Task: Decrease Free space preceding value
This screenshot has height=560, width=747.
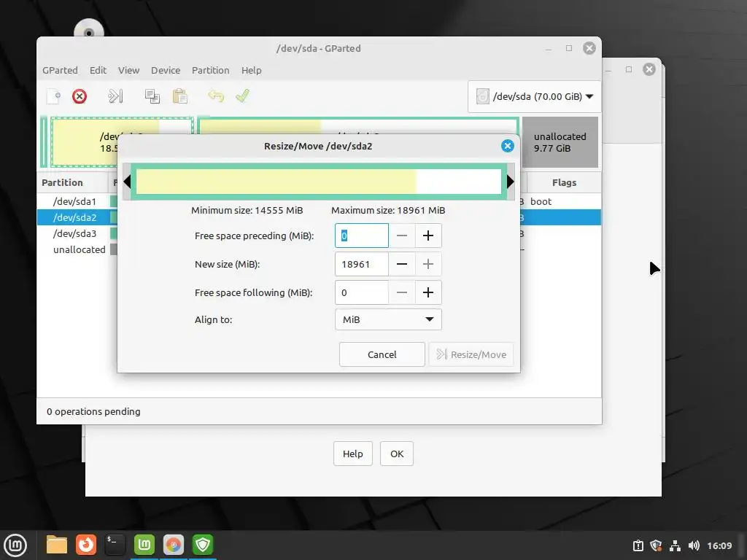Action: click(x=402, y=236)
